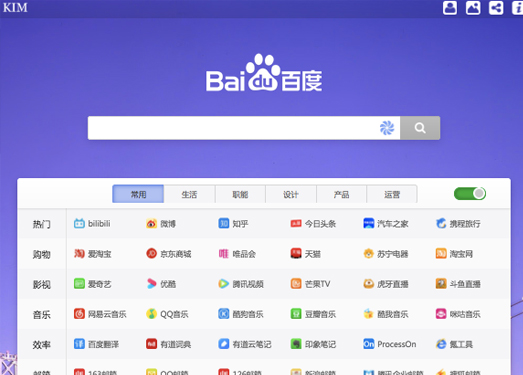Toggle the green switch beside the tabs
523x375 pixels.
coord(470,194)
